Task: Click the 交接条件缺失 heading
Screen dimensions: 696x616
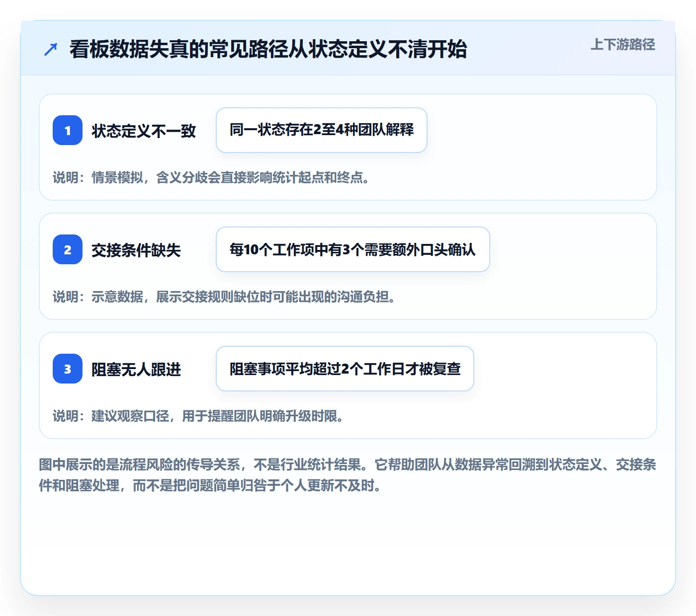Action: pyautogui.click(x=136, y=250)
